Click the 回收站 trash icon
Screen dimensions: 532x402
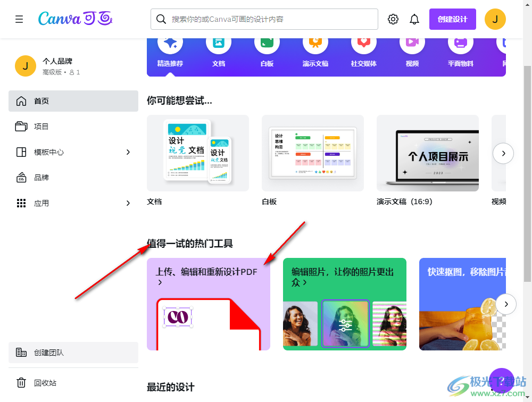click(21, 383)
